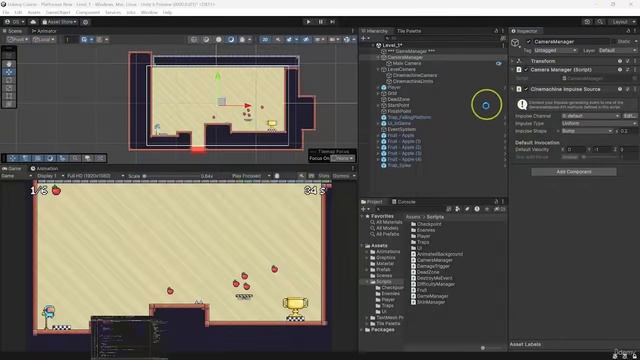This screenshot has height=360, width=640.
Task: Open the Tag Untagged dropdown
Action: click(x=556, y=50)
